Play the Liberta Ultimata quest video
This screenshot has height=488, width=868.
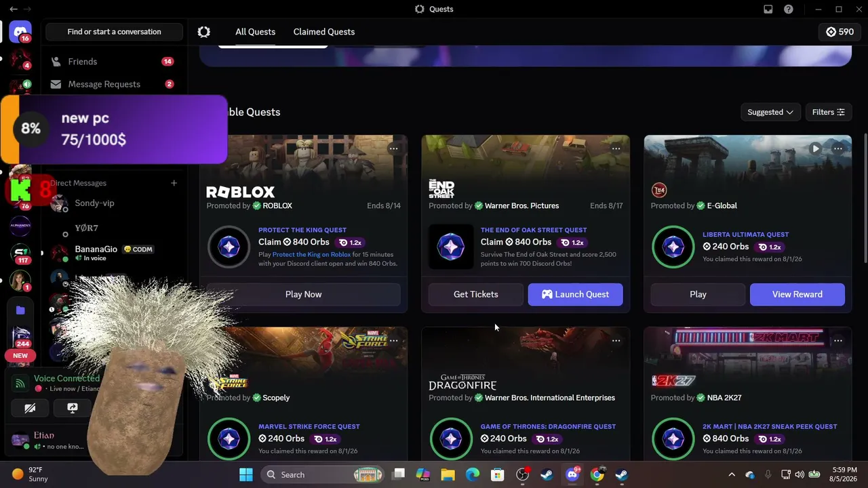816,148
